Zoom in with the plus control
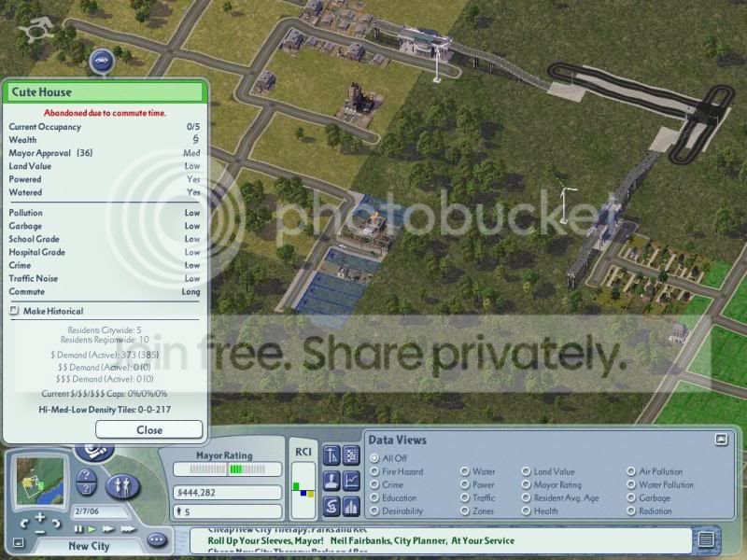This screenshot has width=747, height=560. (x=40, y=517)
